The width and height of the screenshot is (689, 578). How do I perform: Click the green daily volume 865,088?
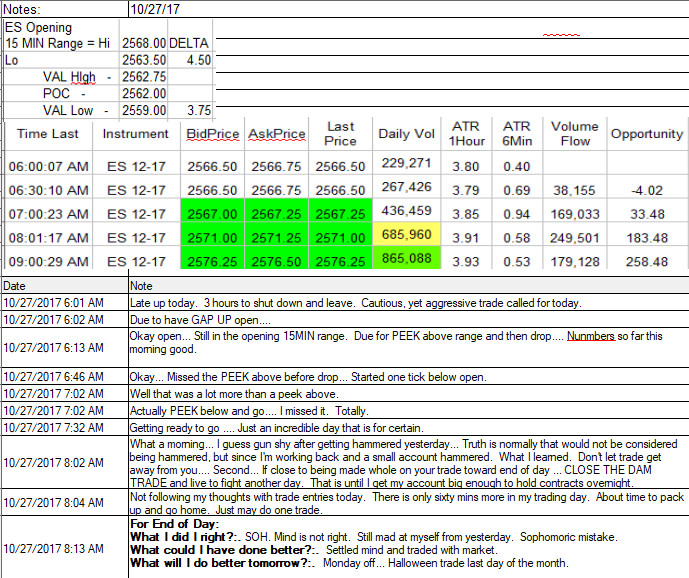(407, 258)
